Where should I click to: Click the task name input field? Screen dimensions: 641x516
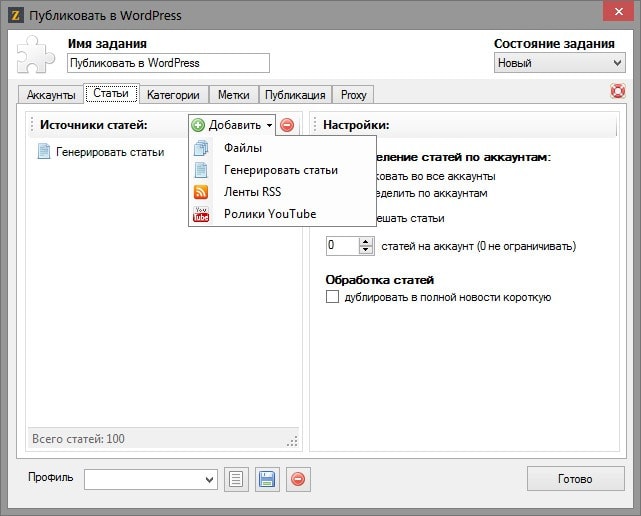[168, 63]
